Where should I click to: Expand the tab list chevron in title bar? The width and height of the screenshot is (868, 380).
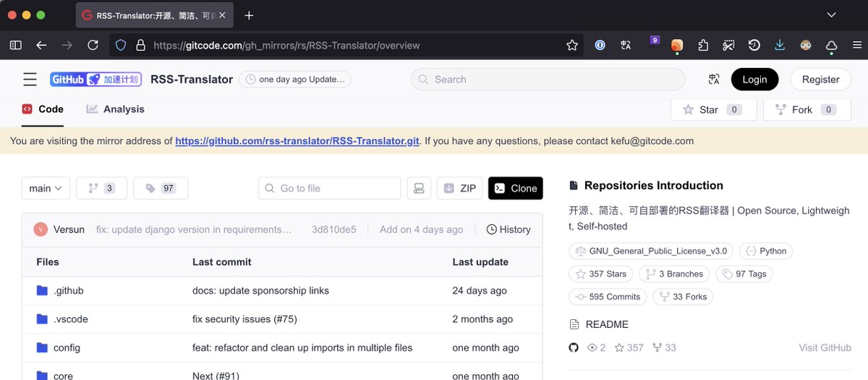832,15
